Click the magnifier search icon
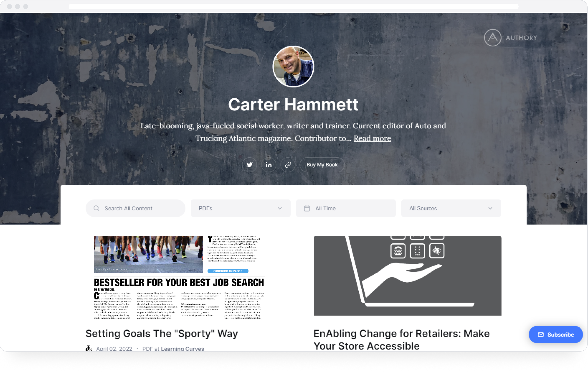The image size is (588, 372). coord(96,208)
